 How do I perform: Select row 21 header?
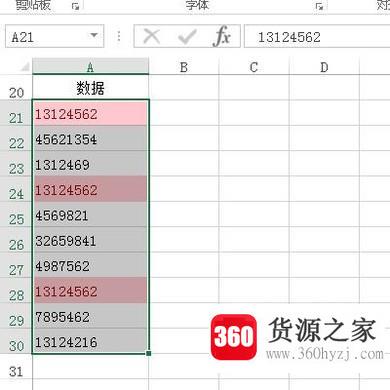pos(16,113)
